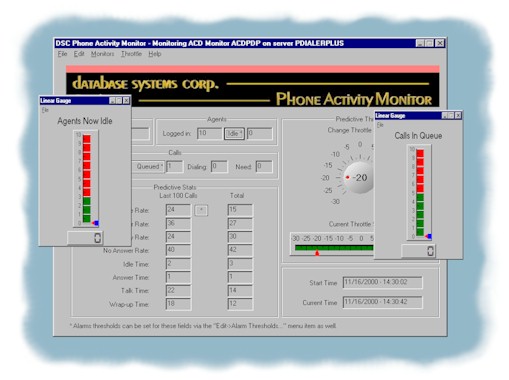The width and height of the screenshot is (509, 380).
Task: Open the Throttle menu
Action: (x=131, y=54)
